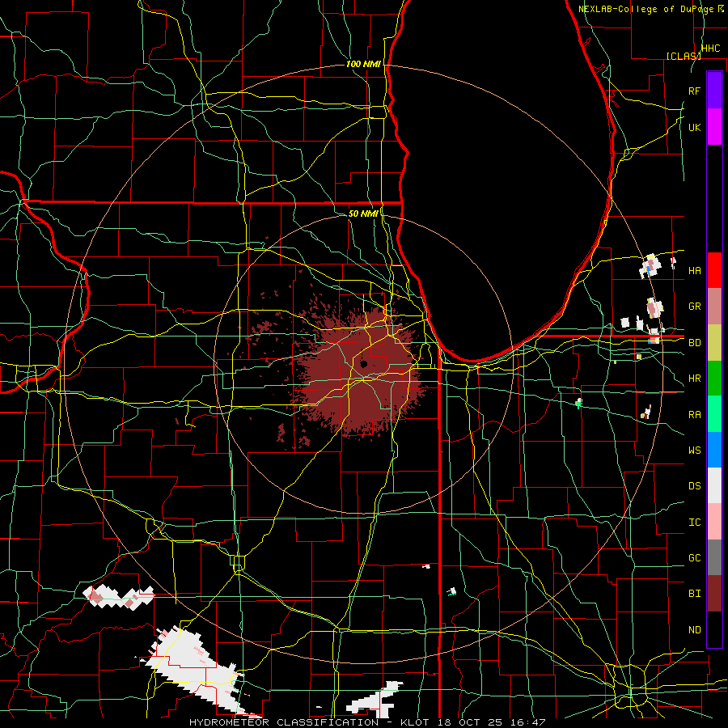Click the 'NEXLAB-College of DuPage' credit text
728x728 pixels.
645,9
